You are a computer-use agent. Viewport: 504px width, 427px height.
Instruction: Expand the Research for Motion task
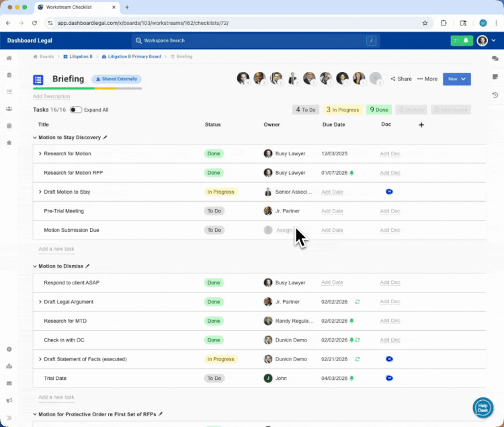[x=40, y=154]
